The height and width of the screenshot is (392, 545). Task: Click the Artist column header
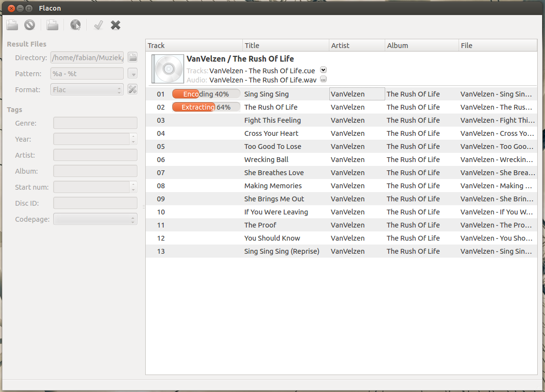point(357,46)
